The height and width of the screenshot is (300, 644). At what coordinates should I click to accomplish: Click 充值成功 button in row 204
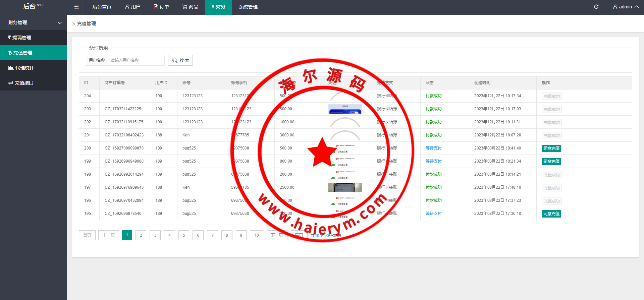(x=552, y=96)
